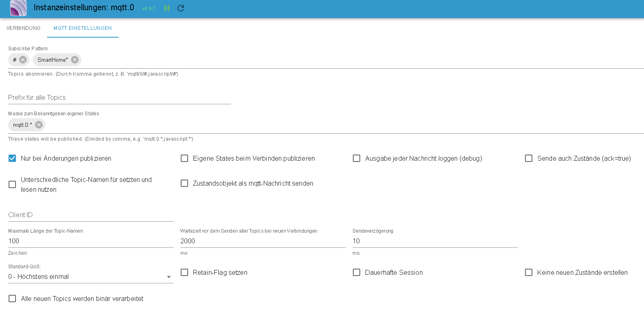Enable 'Ausgabe jeder Nachricht loggen (debug)'
Viewport: 644px width, 321px height.
[357, 158]
